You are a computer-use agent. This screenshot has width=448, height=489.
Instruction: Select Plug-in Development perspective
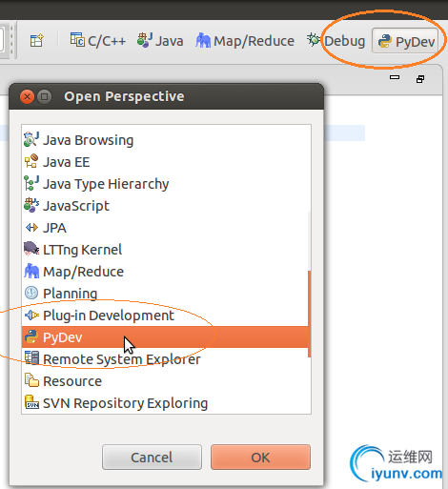coord(165,316)
